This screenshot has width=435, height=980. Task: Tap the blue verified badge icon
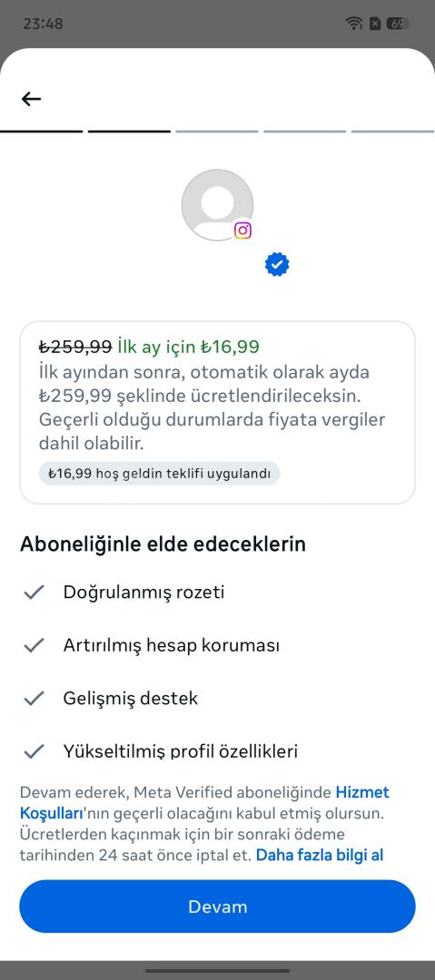(x=277, y=264)
